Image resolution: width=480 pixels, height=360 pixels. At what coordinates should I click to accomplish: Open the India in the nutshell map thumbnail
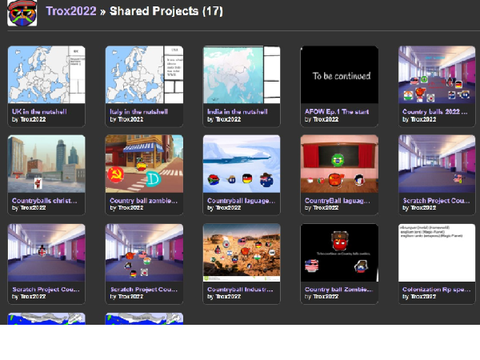[x=242, y=75]
